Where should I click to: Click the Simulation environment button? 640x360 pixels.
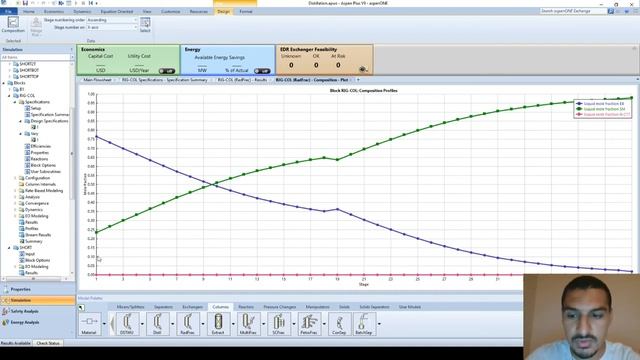38,300
